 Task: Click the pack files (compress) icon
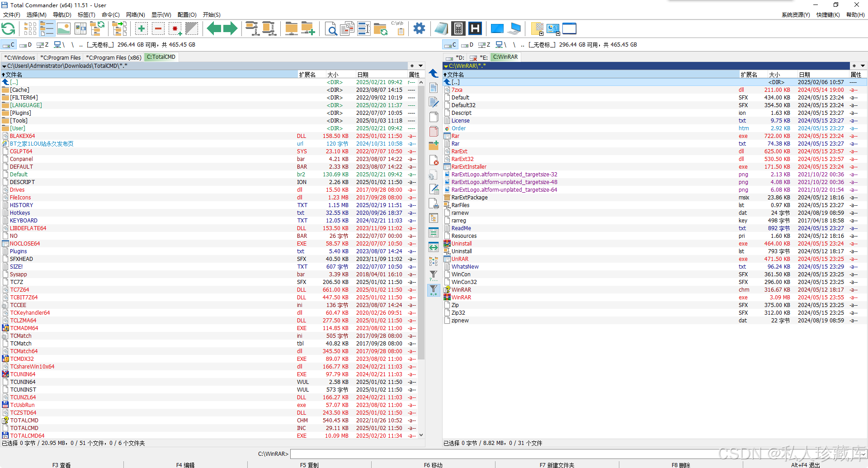[252, 29]
